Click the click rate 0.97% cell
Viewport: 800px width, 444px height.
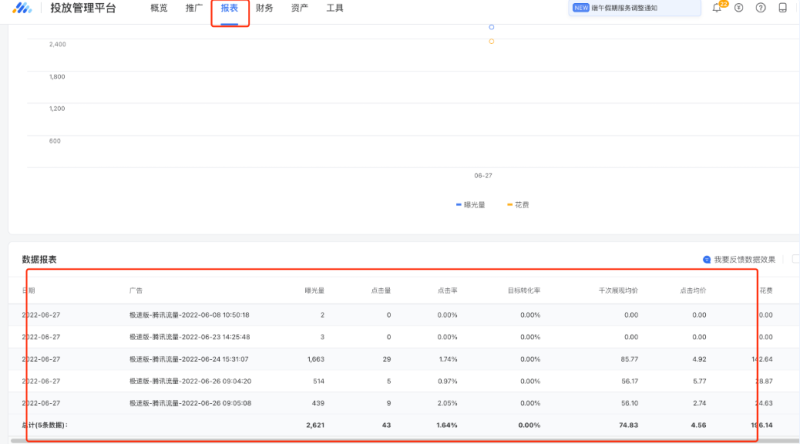(x=447, y=381)
